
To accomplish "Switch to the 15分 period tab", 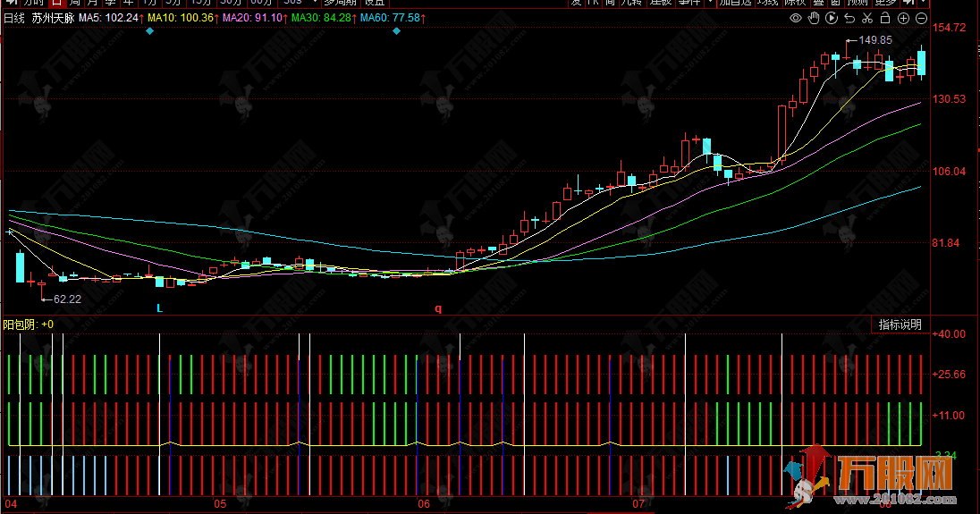I will (x=200, y=3).
